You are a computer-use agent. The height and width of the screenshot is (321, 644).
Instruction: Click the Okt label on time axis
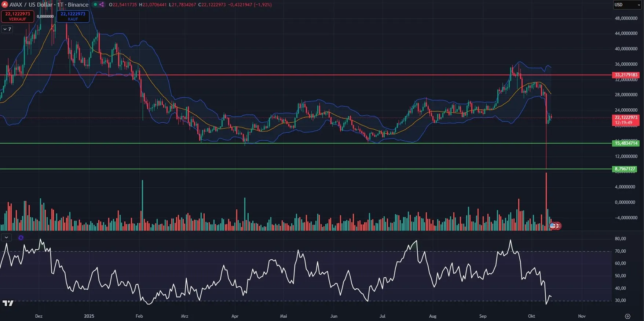pyautogui.click(x=531, y=316)
